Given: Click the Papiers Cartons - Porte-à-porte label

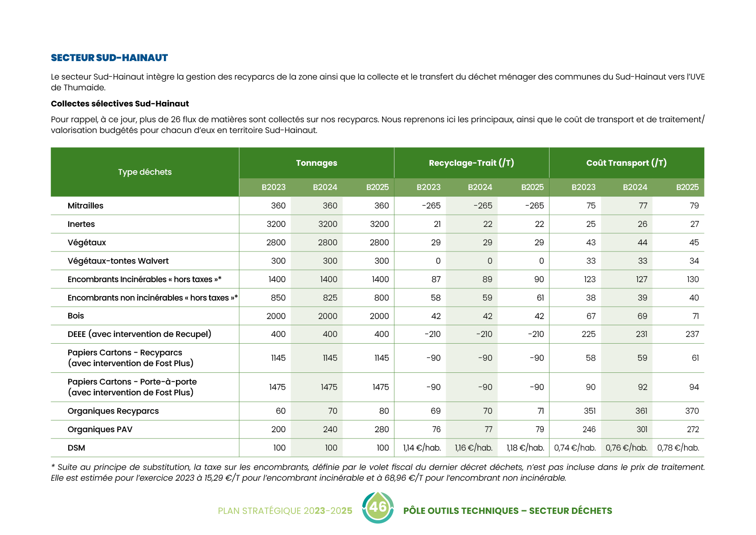Looking at the screenshot, I should pyautogui.click(x=132, y=382).
